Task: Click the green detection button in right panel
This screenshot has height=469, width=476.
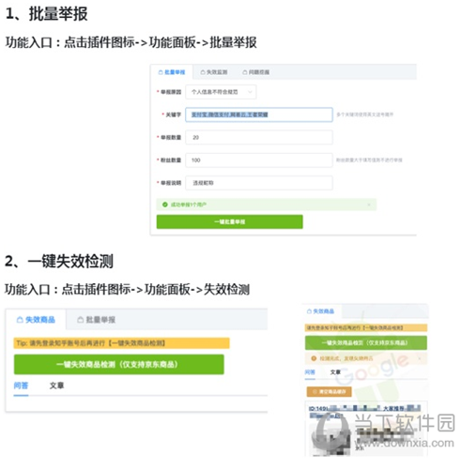Action: coord(366,342)
